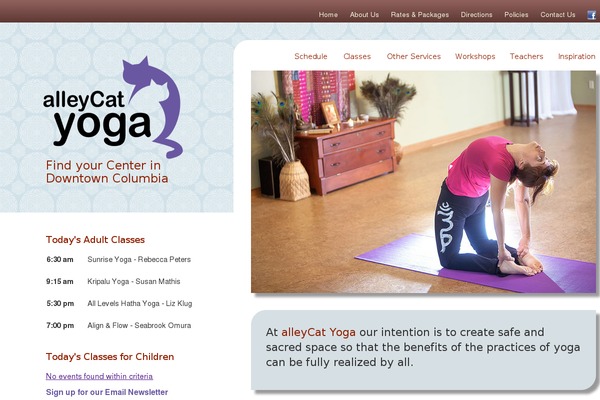This screenshot has width=600, height=400.
Task: Select Policies in the top navigation
Action: (516, 15)
